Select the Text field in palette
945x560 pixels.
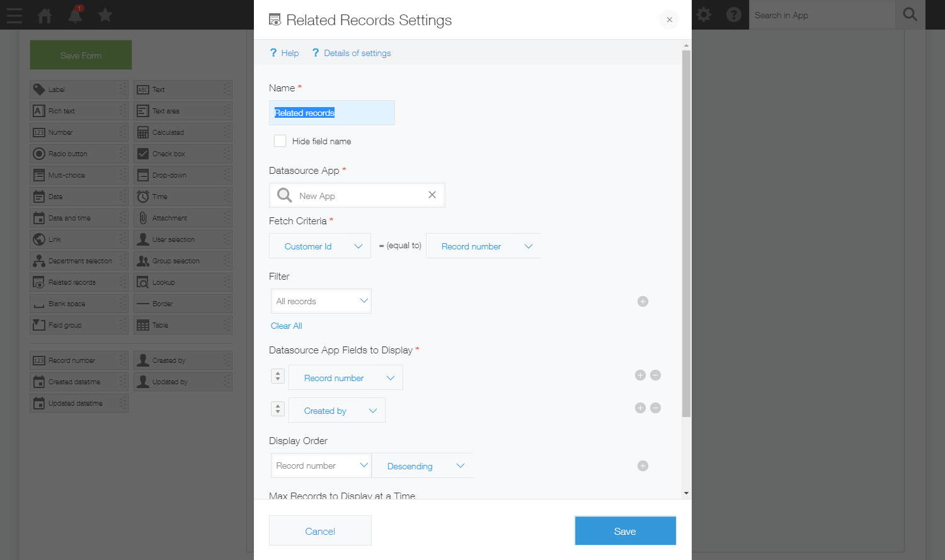[183, 89]
